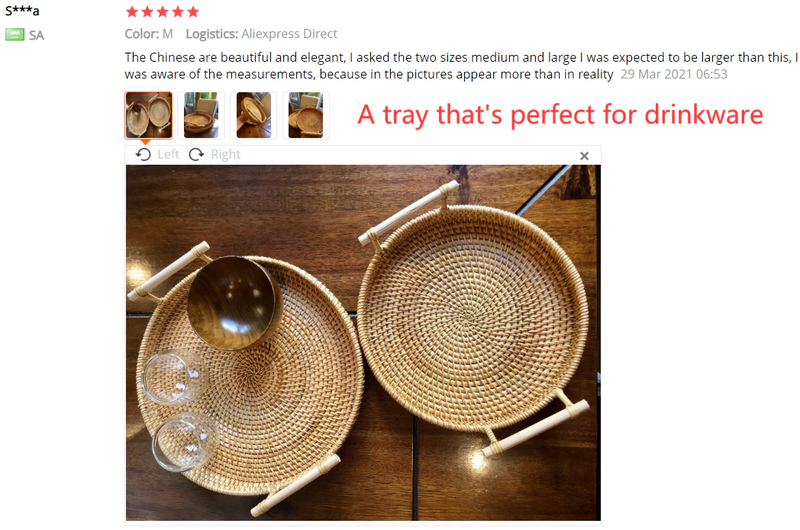Open the fourth review photo thumbnail
This screenshot has height=530, width=800.
(x=305, y=115)
